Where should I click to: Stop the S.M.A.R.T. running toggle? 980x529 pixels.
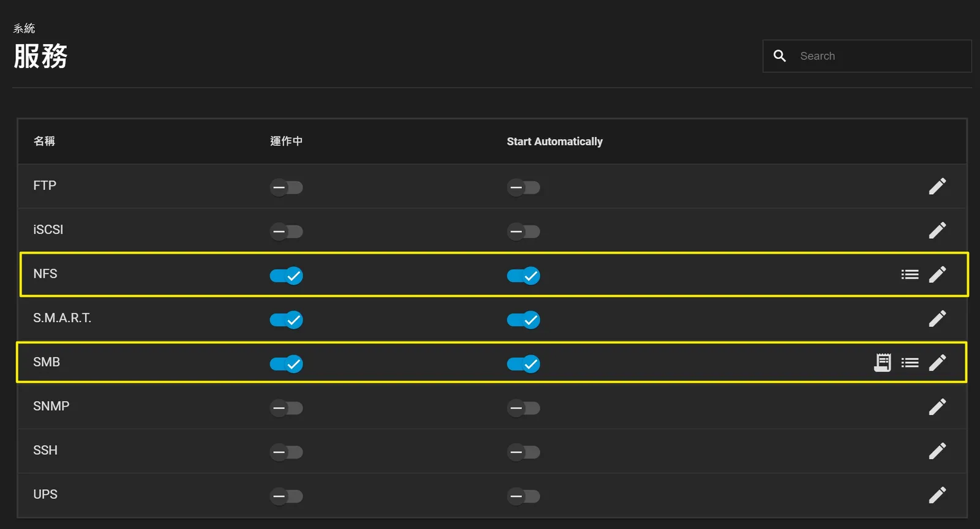click(286, 320)
